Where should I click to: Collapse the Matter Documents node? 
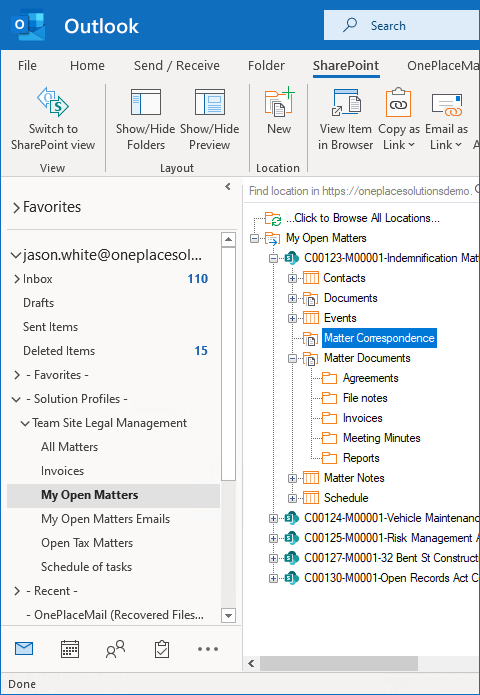(292, 358)
